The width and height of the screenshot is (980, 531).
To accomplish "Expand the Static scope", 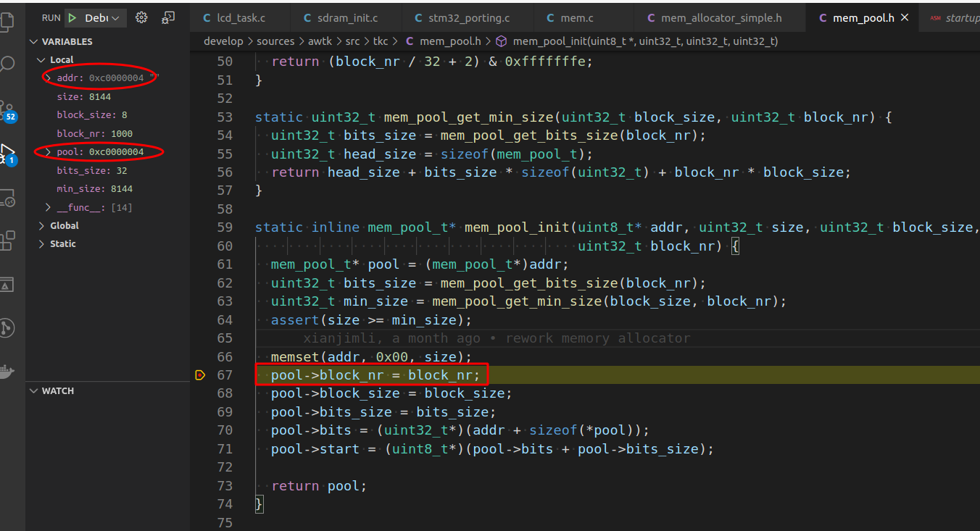I will tap(42, 244).
